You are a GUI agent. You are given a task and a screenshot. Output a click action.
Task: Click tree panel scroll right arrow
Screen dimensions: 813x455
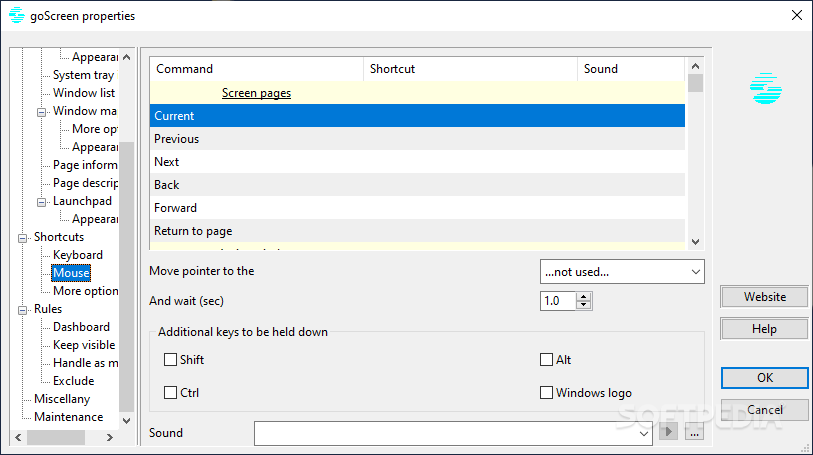(x=110, y=437)
